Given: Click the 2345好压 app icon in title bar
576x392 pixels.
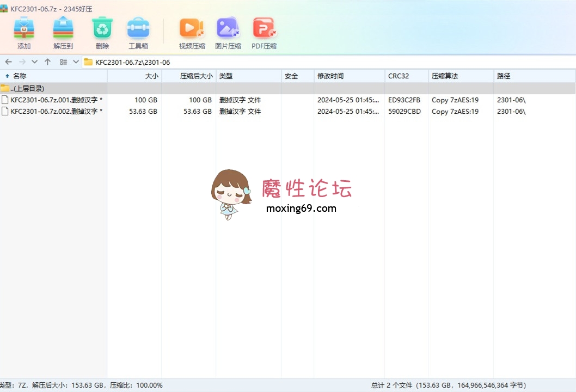Looking at the screenshot, I should (4, 9).
